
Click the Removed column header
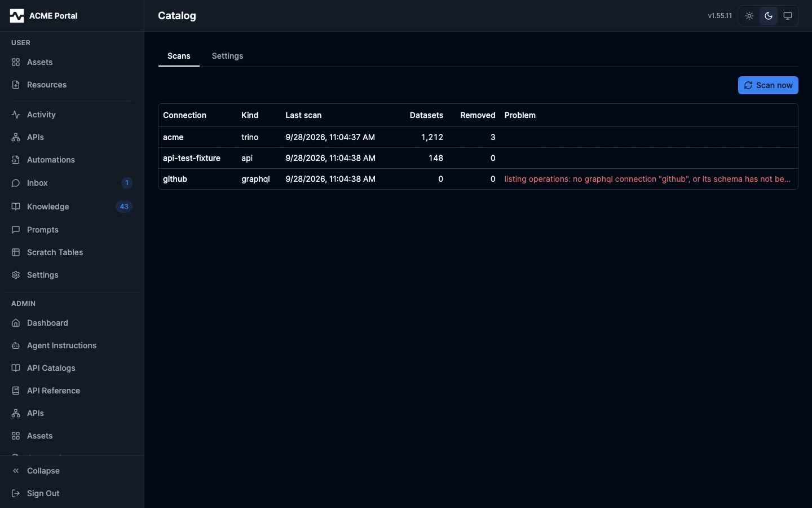pyautogui.click(x=478, y=115)
